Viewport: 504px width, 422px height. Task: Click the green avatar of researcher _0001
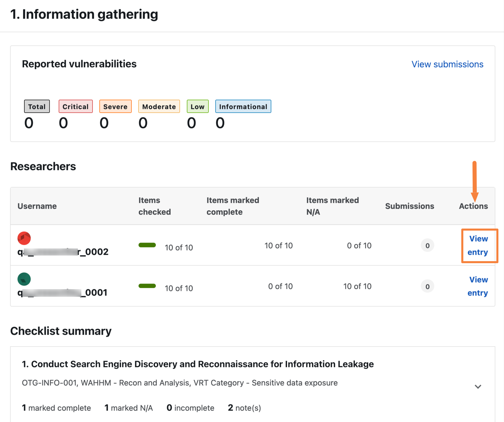pyautogui.click(x=24, y=279)
